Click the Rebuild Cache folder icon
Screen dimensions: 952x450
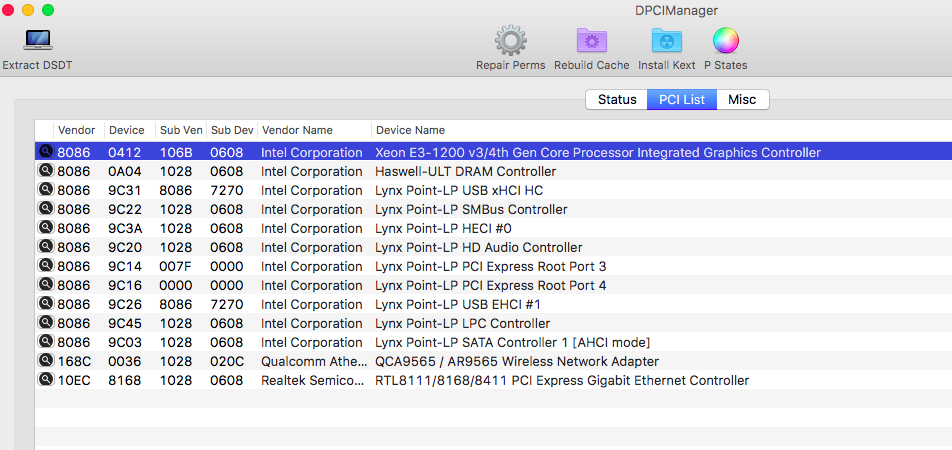592,40
